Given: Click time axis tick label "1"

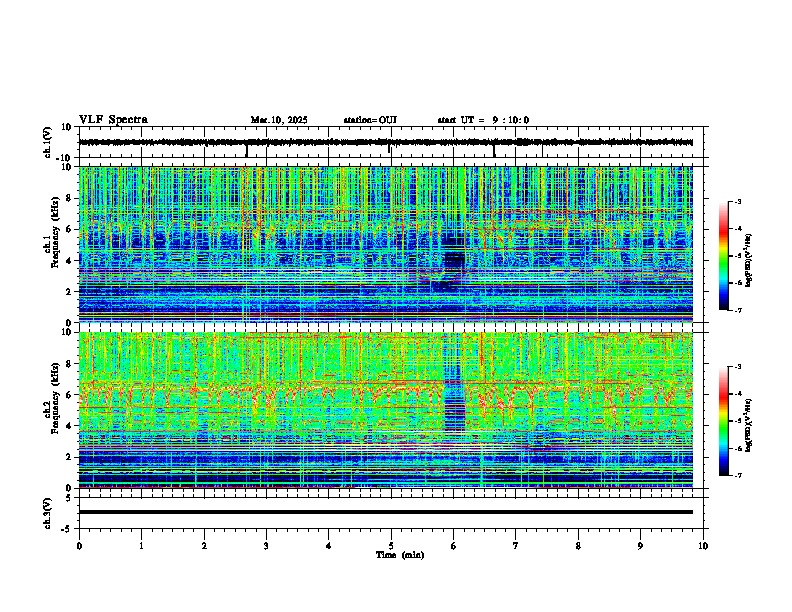Looking at the screenshot, I should point(141,546).
